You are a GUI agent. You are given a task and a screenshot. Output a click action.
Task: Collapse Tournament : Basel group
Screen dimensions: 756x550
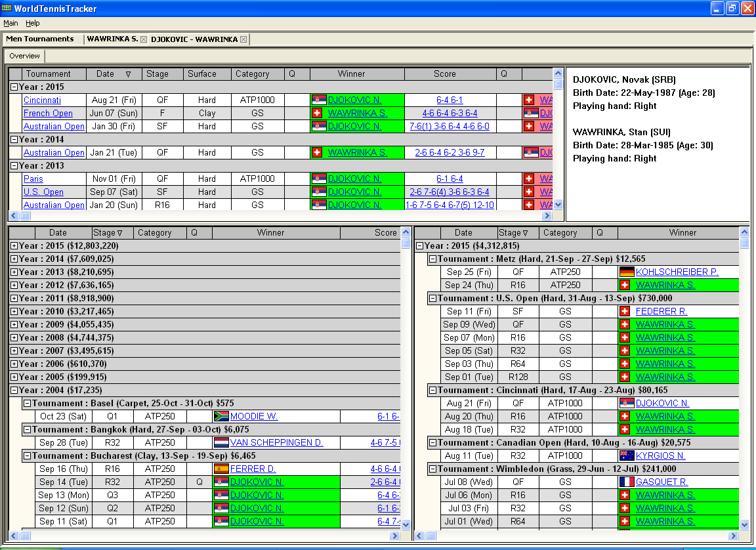point(28,403)
